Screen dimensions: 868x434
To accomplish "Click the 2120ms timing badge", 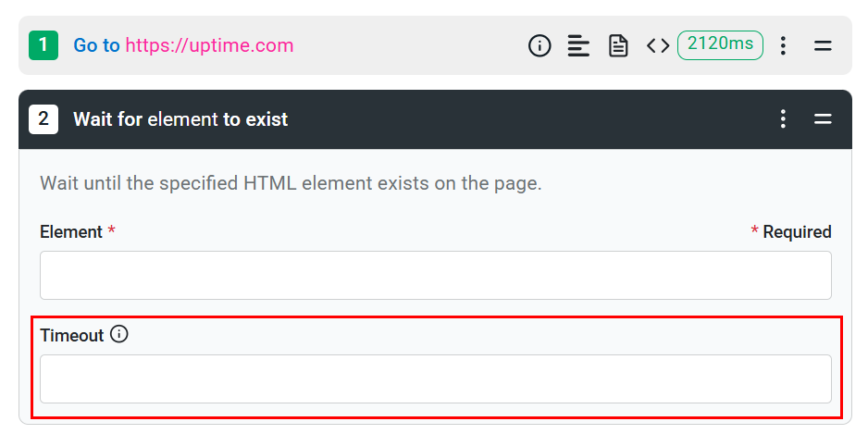I will click(x=720, y=44).
